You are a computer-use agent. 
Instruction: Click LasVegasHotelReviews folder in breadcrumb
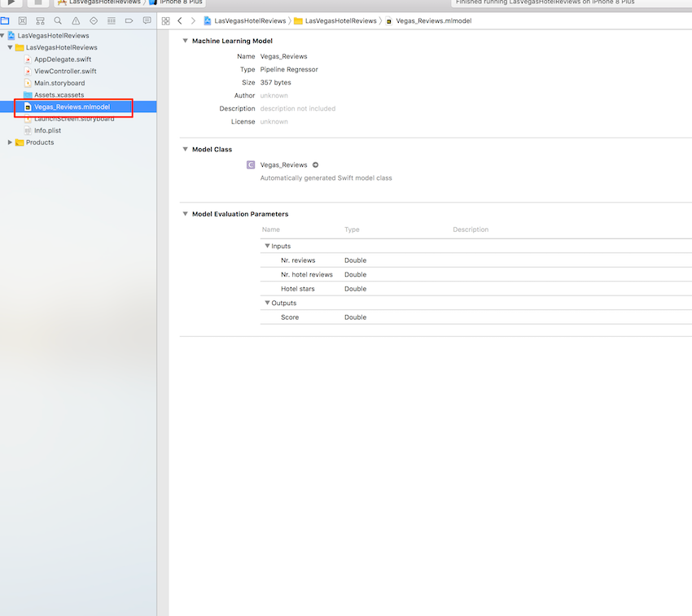(x=340, y=20)
